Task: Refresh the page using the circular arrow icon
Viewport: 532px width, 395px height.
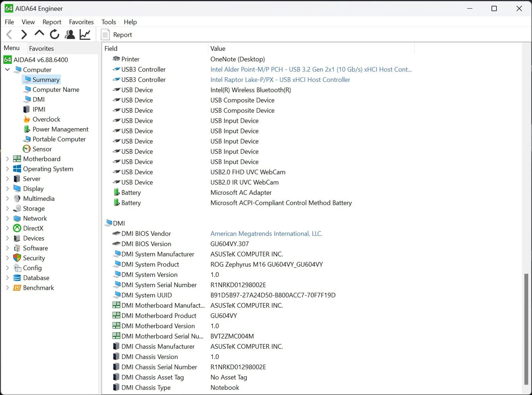Action: coord(54,34)
